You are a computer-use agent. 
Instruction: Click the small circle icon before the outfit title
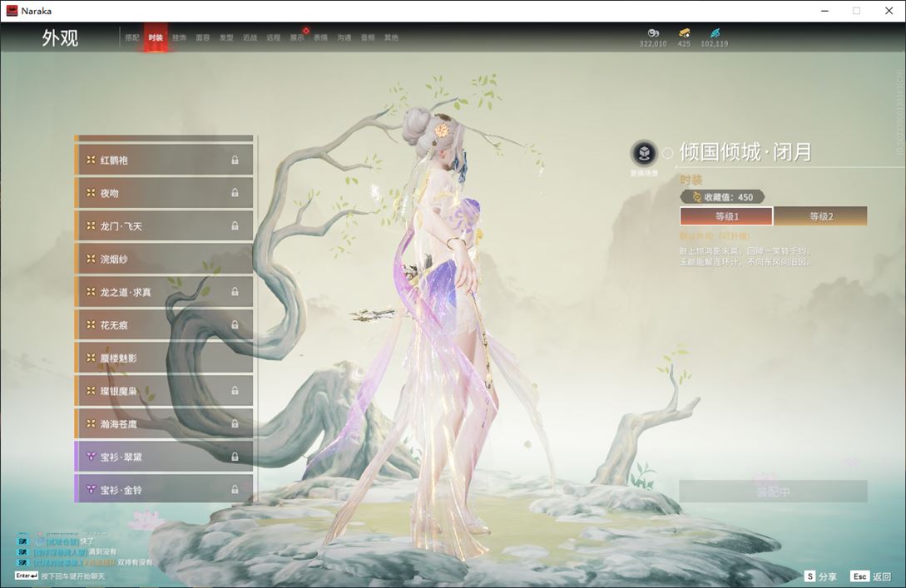pos(668,153)
